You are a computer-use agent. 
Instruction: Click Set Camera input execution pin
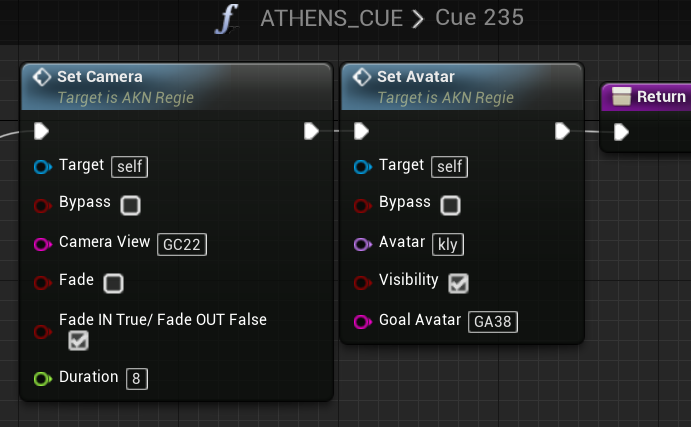tap(41, 131)
